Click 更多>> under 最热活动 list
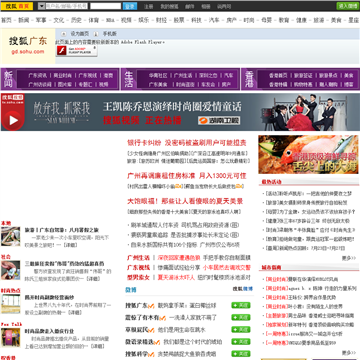 (x=349, y=258)
